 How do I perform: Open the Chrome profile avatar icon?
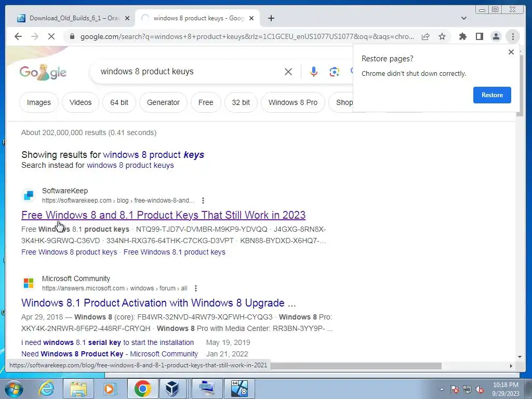point(496,36)
